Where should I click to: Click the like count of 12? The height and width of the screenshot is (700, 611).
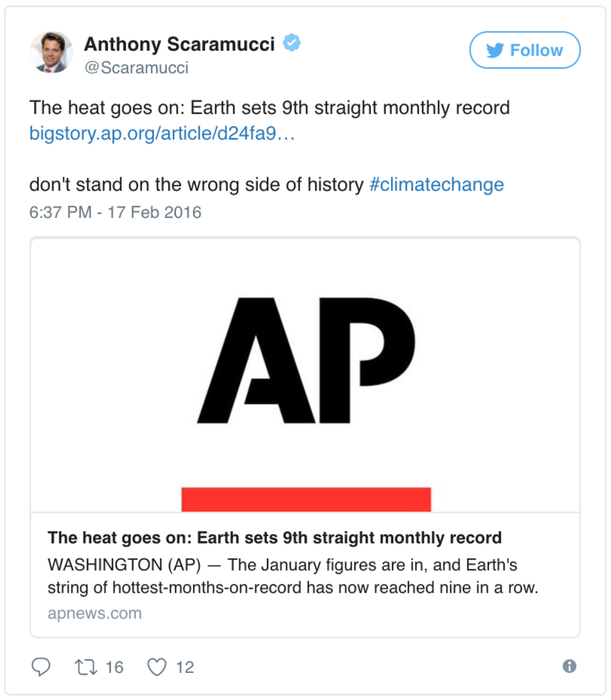tap(184, 667)
